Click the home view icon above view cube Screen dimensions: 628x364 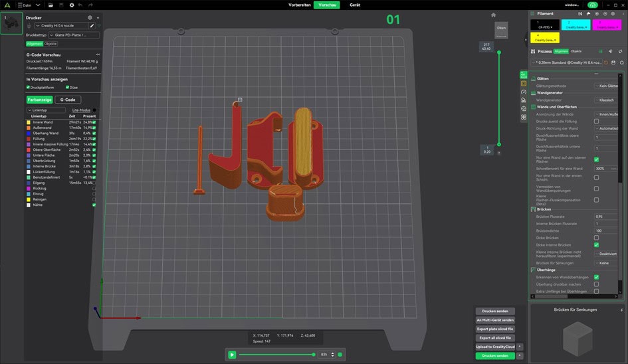(x=493, y=15)
